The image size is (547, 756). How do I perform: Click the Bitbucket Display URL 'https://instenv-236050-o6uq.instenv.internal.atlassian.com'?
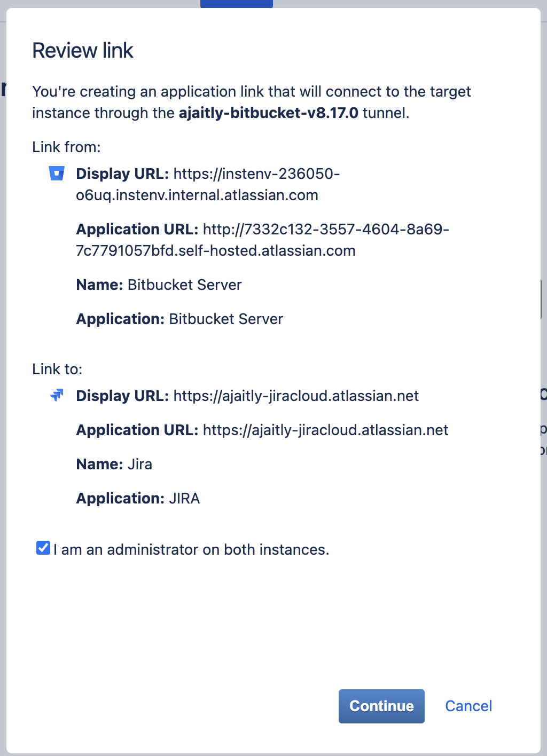(208, 184)
